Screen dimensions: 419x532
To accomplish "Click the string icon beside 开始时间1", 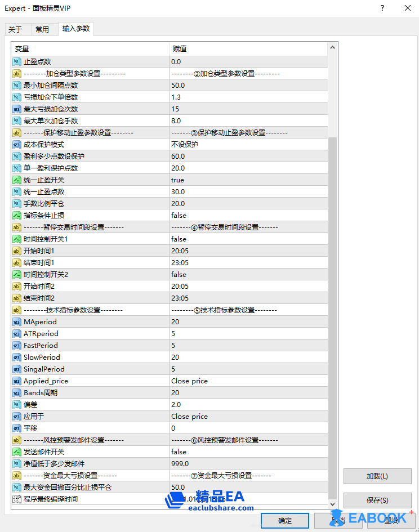I will pos(17,251).
